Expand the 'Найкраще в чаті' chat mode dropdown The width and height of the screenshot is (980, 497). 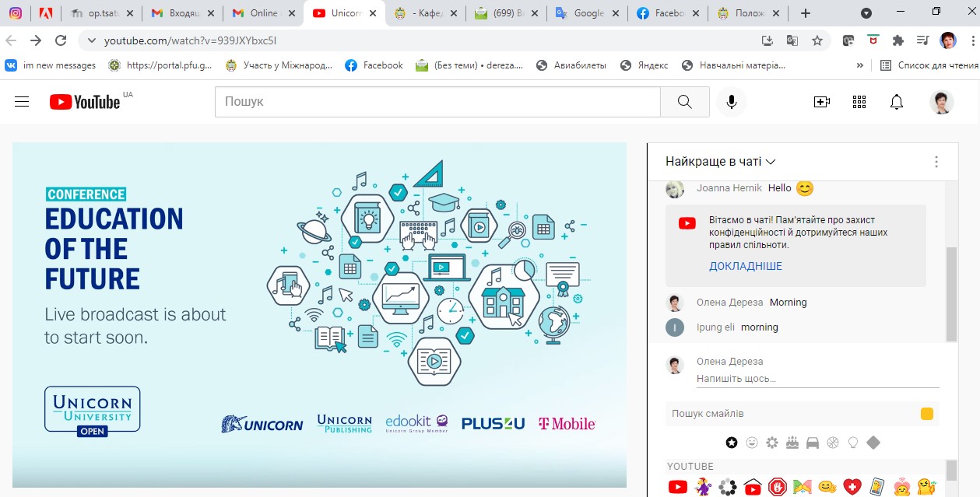tap(720, 162)
